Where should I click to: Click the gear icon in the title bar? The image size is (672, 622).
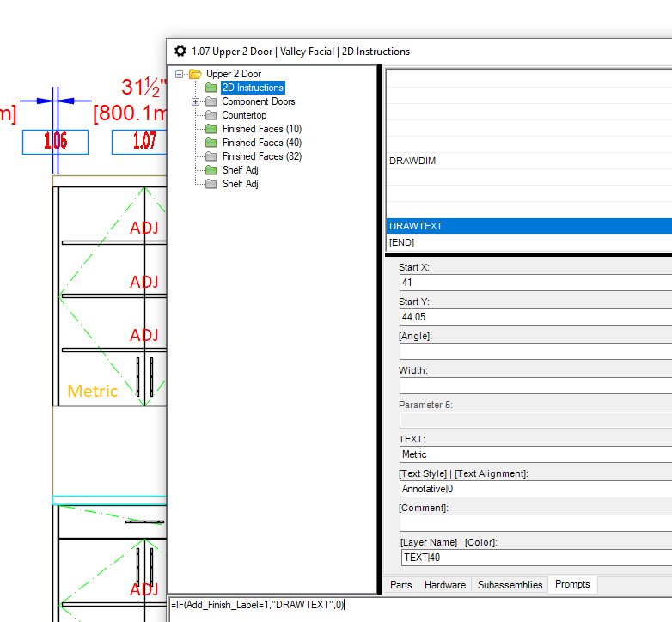180,52
